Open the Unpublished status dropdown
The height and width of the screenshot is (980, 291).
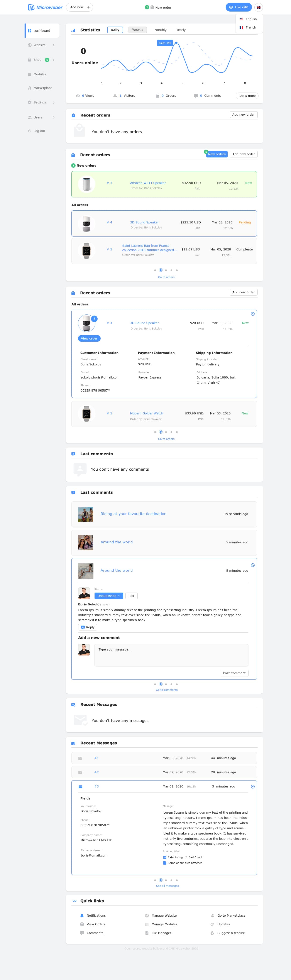[x=109, y=596]
